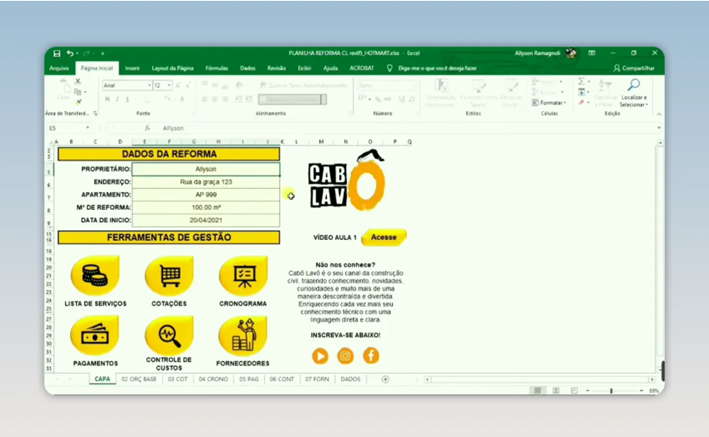
Task: Expand the formula bar
Action: click(x=659, y=128)
